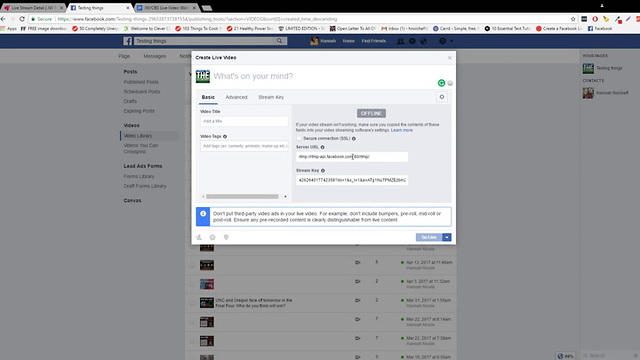Click the Testing things page thumbnail under Your Pages
Screen dimensions: 640x360
click(x=588, y=68)
